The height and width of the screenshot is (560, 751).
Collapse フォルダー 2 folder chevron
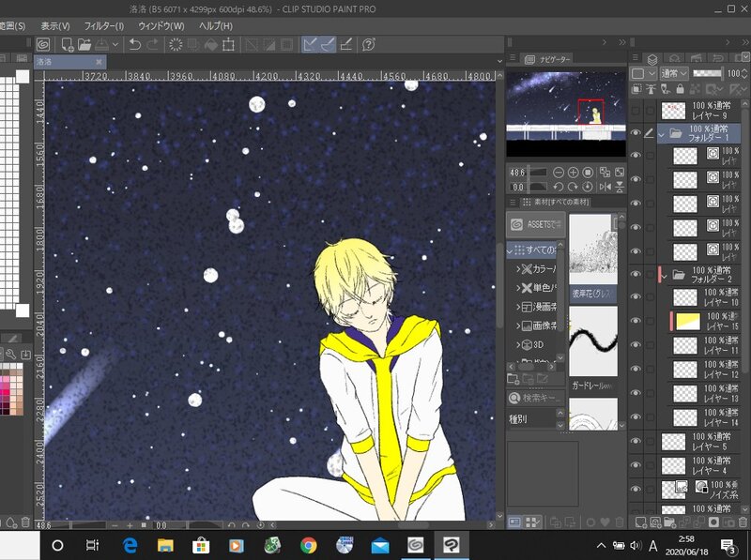tap(665, 276)
